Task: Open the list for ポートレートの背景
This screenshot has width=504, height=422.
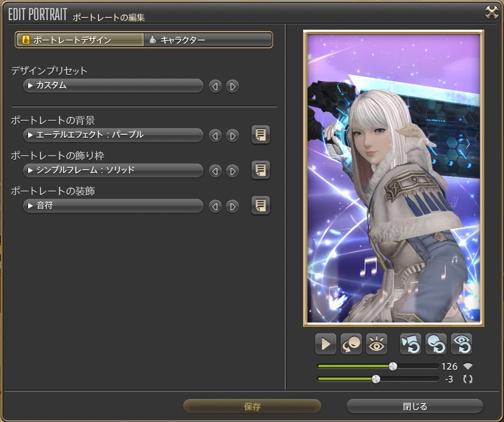Action: pyautogui.click(x=260, y=135)
